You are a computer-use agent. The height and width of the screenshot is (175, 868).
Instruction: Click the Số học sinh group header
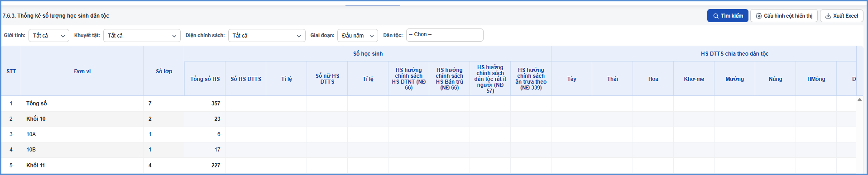coord(368,53)
